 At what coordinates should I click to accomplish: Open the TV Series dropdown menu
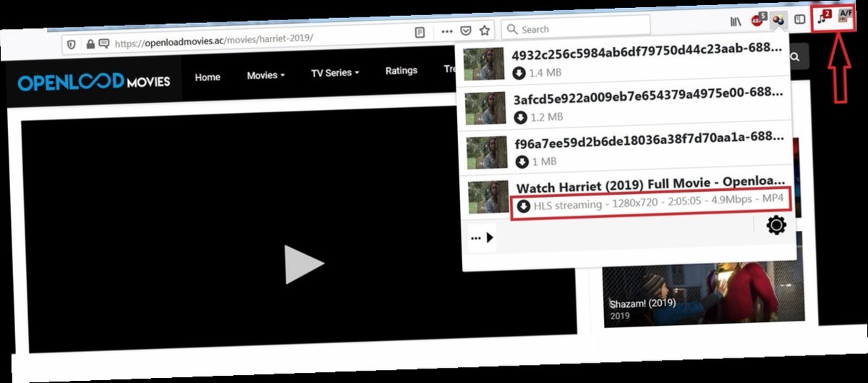(335, 73)
